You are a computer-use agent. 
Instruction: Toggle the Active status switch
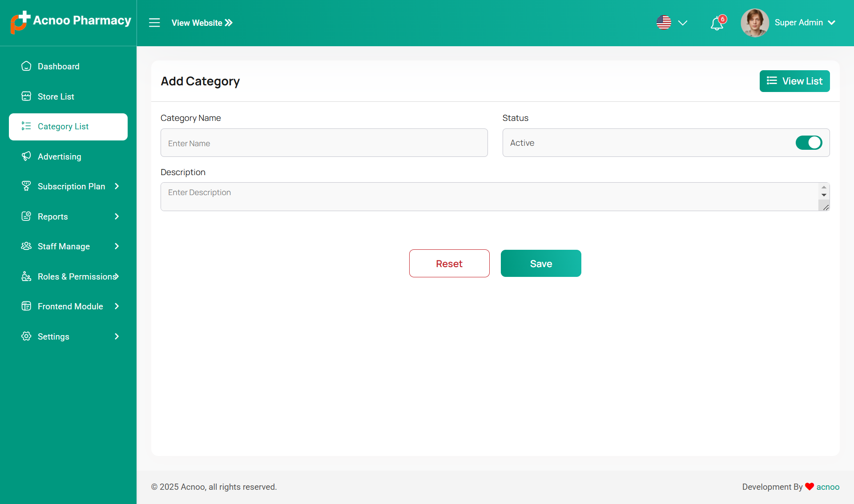pos(809,143)
